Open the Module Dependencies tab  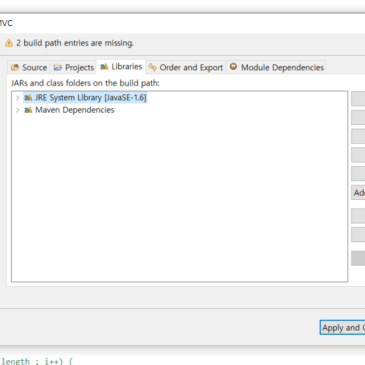[277, 67]
